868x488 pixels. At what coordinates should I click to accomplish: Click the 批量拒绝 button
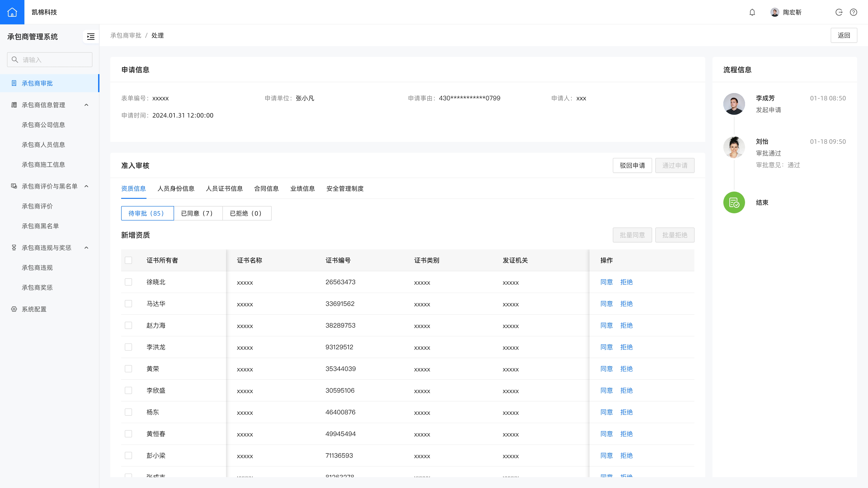click(675, 235)
